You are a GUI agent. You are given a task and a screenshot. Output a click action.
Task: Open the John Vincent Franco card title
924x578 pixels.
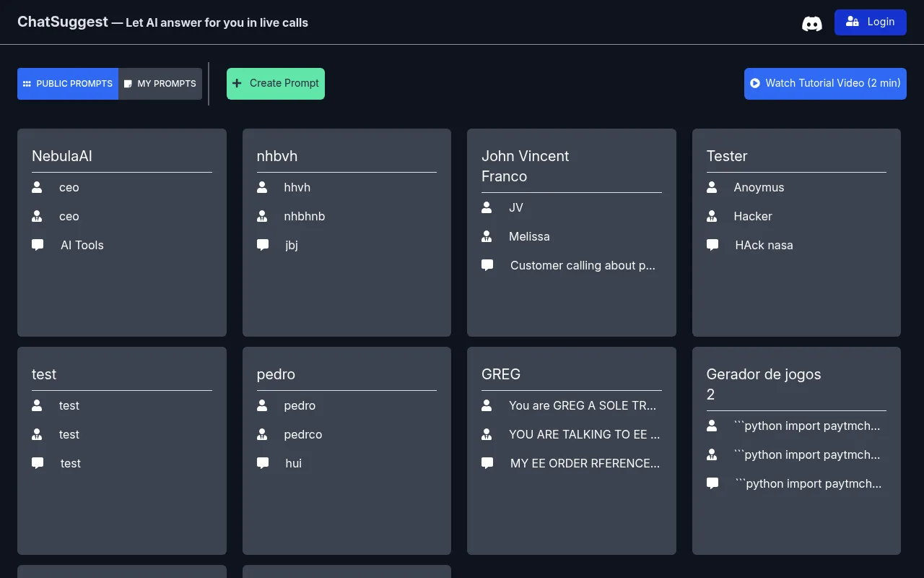click(x=526, y=166)
